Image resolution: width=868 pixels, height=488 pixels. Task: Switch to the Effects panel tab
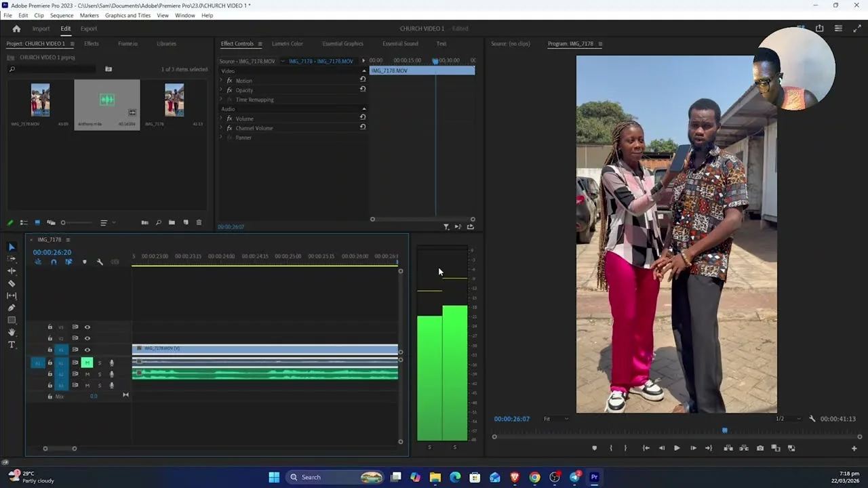(x=92, y=43)
